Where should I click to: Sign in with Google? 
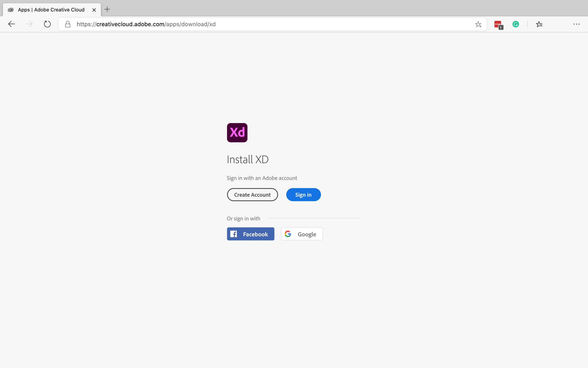point(301,234)
